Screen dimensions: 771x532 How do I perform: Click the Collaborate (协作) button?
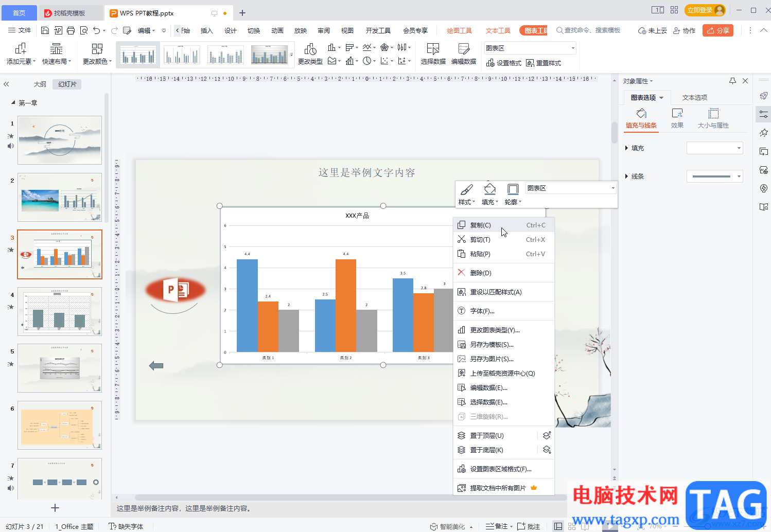pos(685,30)
